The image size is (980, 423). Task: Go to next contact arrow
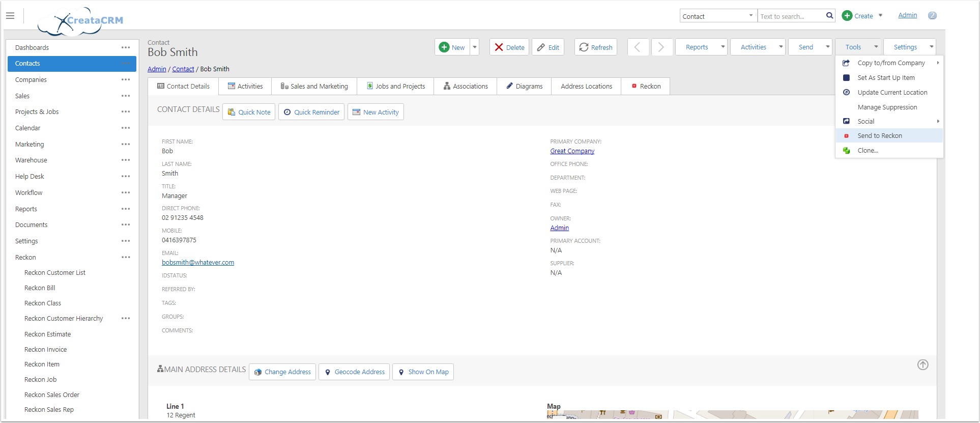pos(661,47)
